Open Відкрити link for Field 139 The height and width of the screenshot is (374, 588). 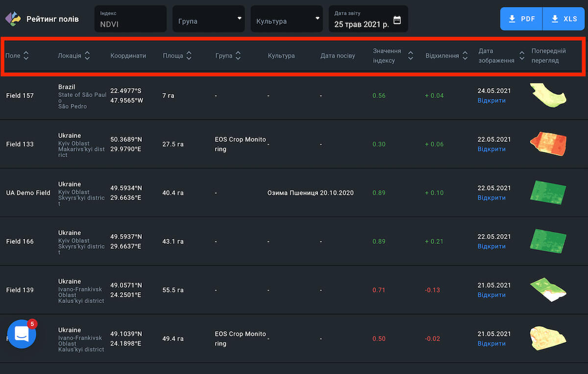point(491,295)
